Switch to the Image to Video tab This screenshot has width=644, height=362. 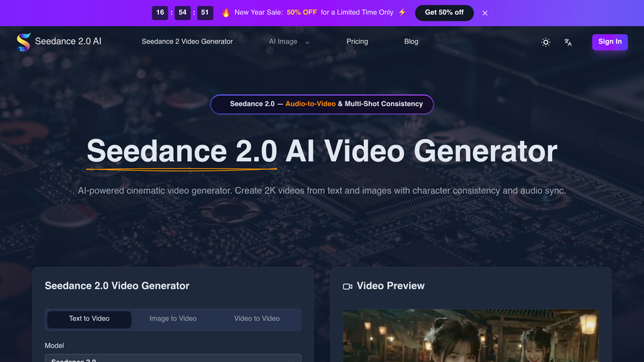173,319
